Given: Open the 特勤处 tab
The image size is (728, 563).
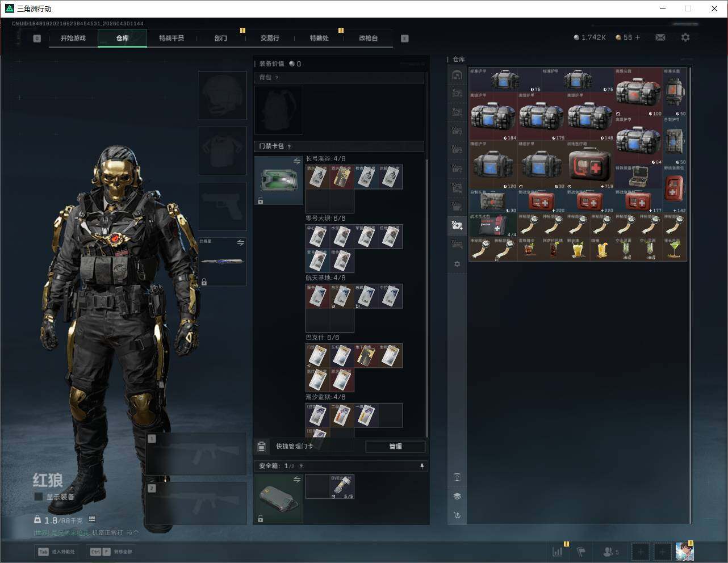Looking at the screenshot, I should click(x=319, y=38).
